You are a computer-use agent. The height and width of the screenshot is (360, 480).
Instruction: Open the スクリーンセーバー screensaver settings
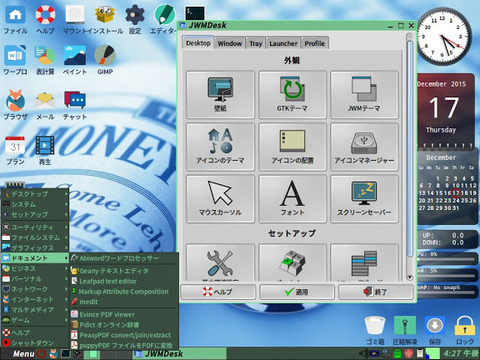(364, 199)
